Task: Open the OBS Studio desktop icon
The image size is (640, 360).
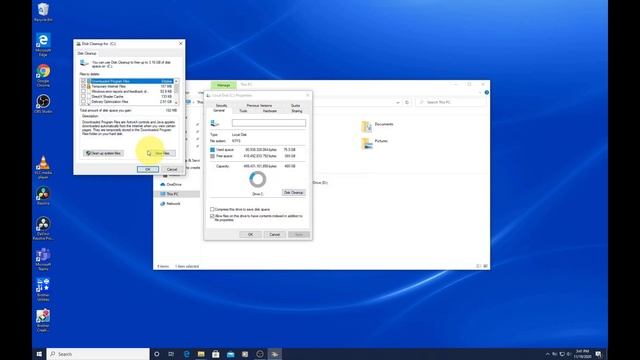Action: (x=43, y=104)
